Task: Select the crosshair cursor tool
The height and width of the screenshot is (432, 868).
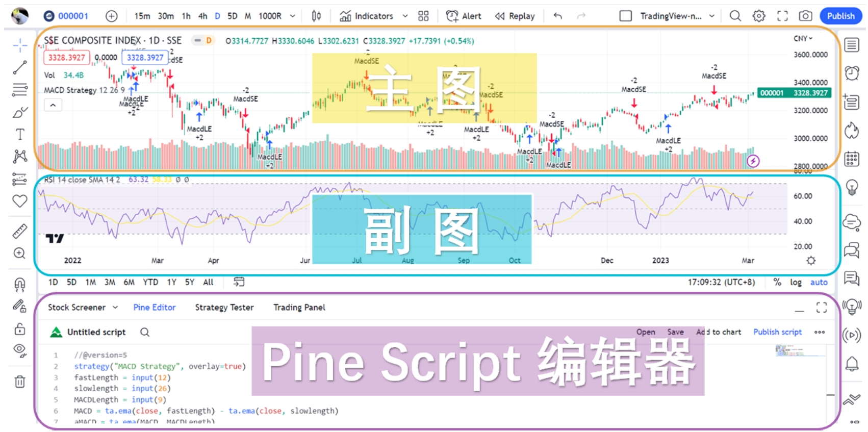Action: click(x=20, y=45)
